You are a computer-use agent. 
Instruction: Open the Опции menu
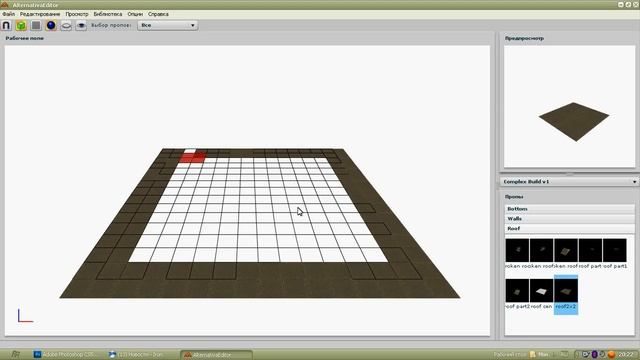135,14
